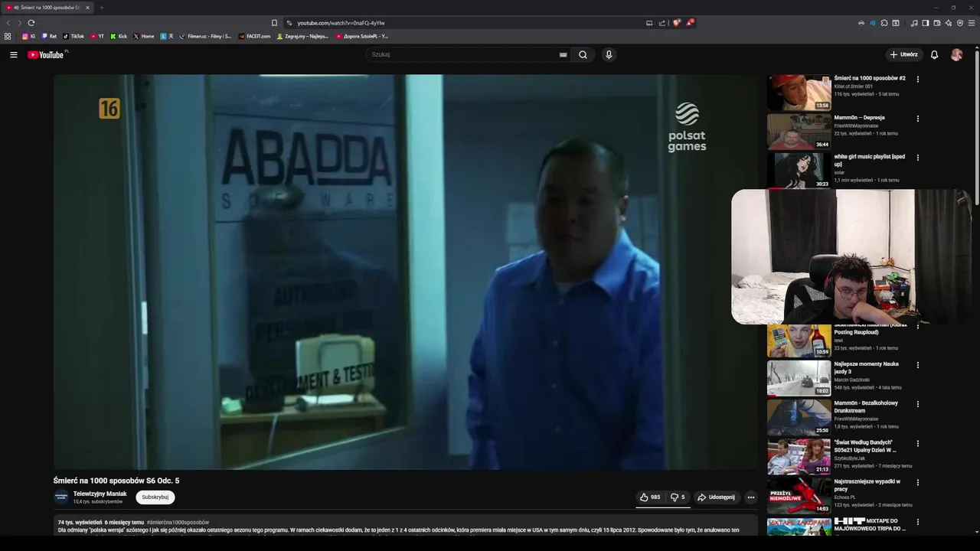Subscribe with the Subskrybuj button
980x551 pixels.
(x=155, y=497)
